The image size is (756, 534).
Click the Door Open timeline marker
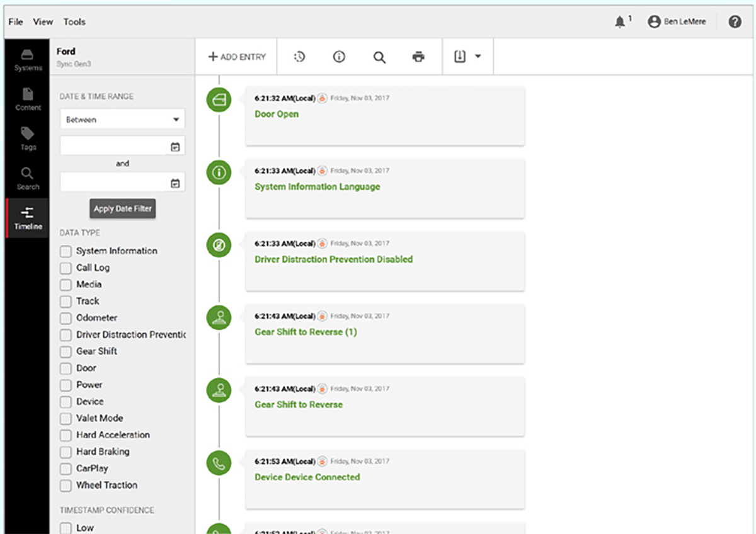tap(219, 99)
